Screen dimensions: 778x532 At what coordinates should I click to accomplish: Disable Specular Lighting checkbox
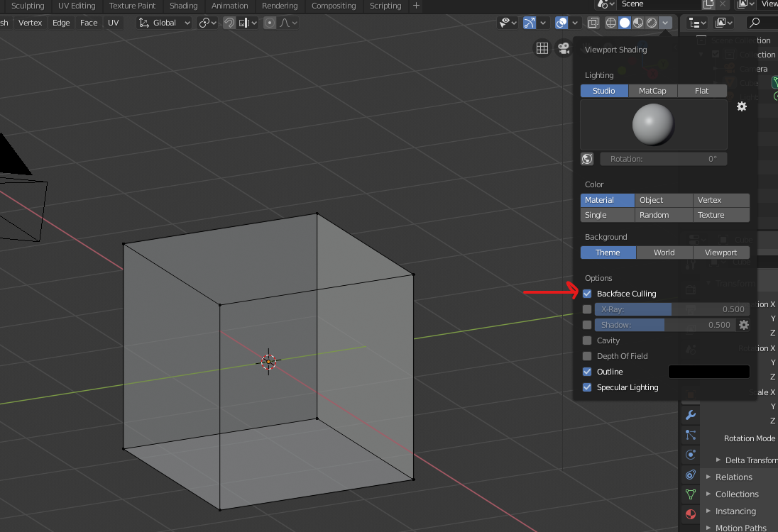point(587,387)
